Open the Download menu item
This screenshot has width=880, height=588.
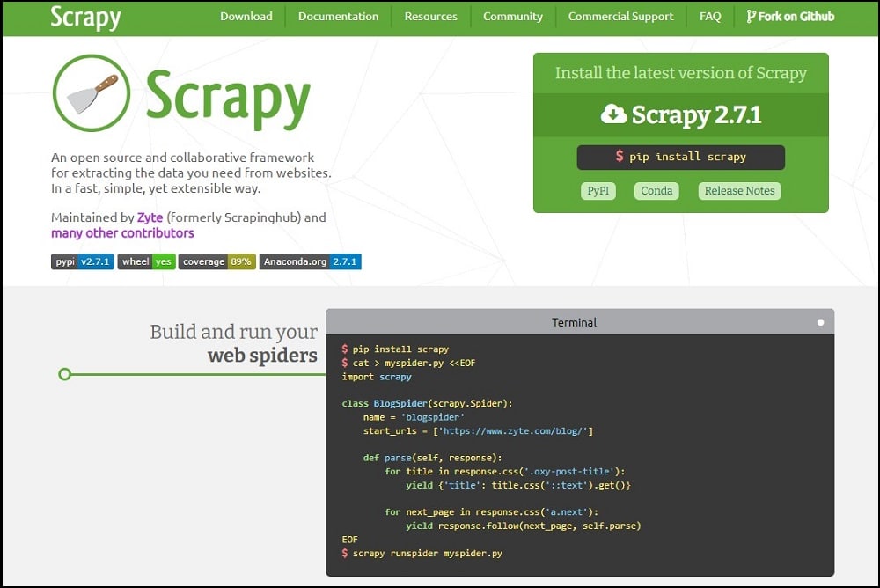(246, 17)
